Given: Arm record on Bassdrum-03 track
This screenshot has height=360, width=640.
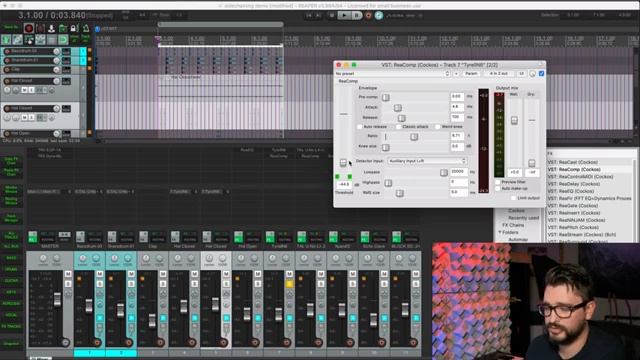Looking at the screenshot, I should pyautogui.click(x=7, y=51).
